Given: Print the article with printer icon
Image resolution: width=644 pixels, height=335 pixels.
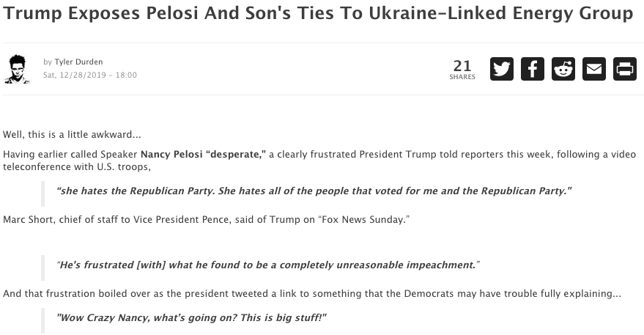Looking at the screenshot, I should (x=625, y=69).
